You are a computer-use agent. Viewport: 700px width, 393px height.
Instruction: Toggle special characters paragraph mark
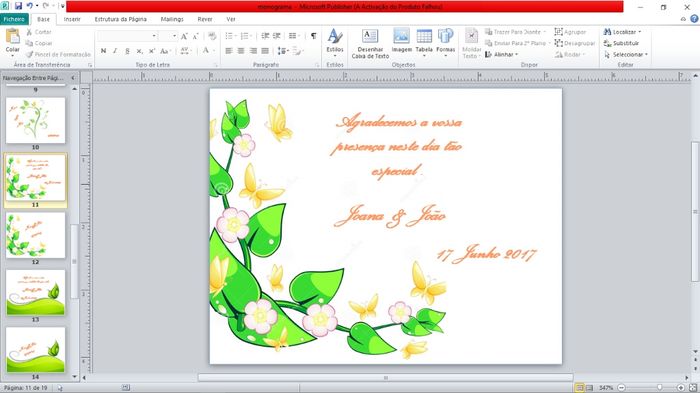[314, 36]
